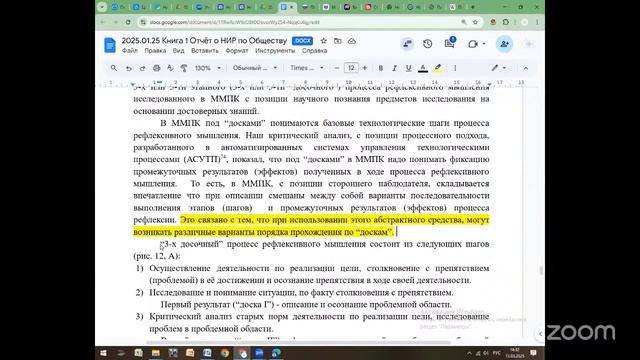
Task: Open the Google Docs home icon
Action: click(109, 45)
